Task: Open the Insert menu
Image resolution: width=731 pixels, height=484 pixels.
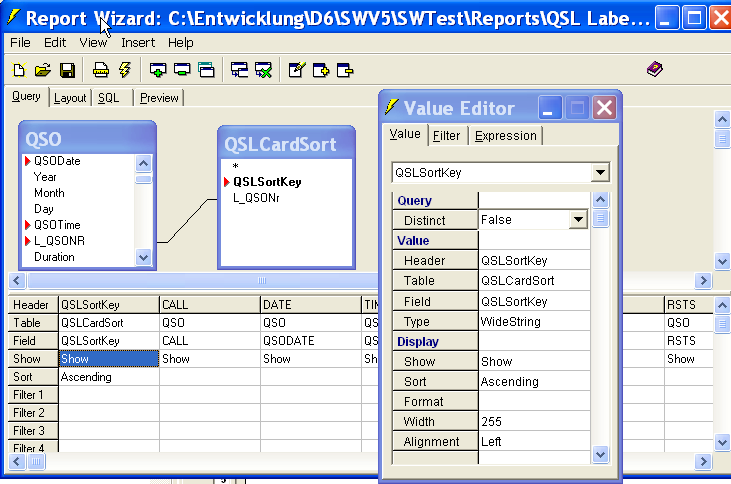Action: (x=138, y=43)
